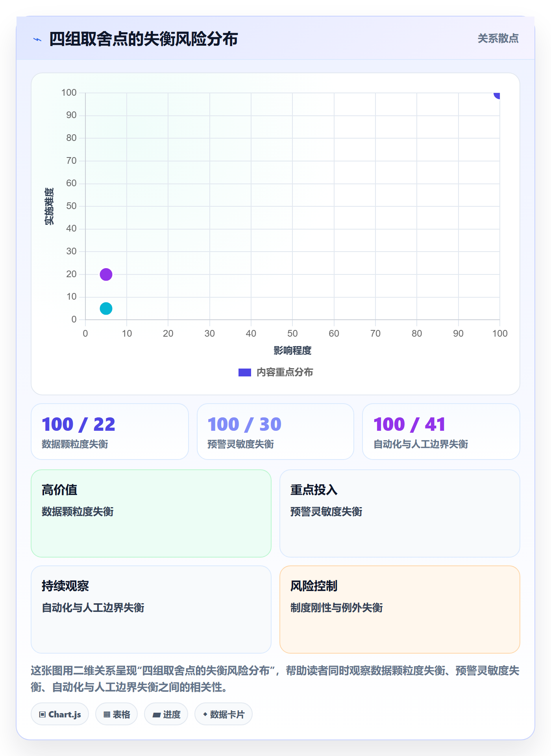Click the 实施难度 y-axis title
The height and width of the screenshot is (756, 551).
click(x=49, y=206)
